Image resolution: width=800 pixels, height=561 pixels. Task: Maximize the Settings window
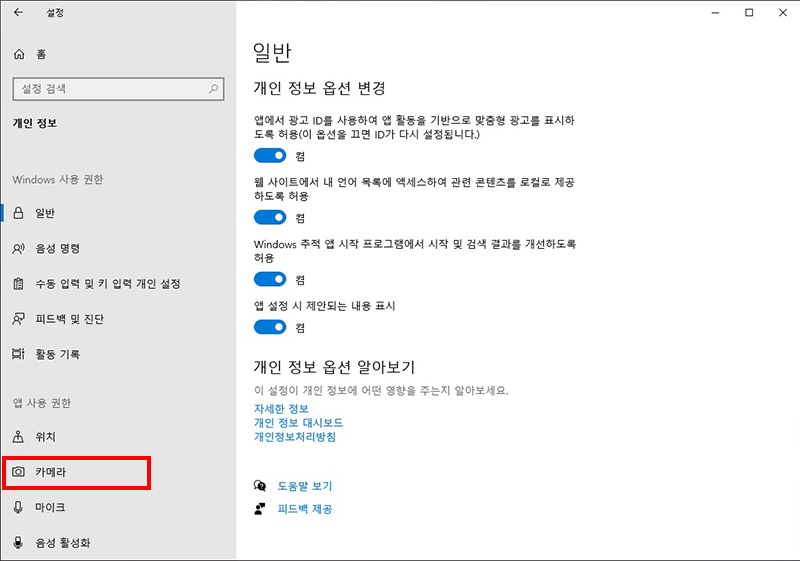(749, 12)
